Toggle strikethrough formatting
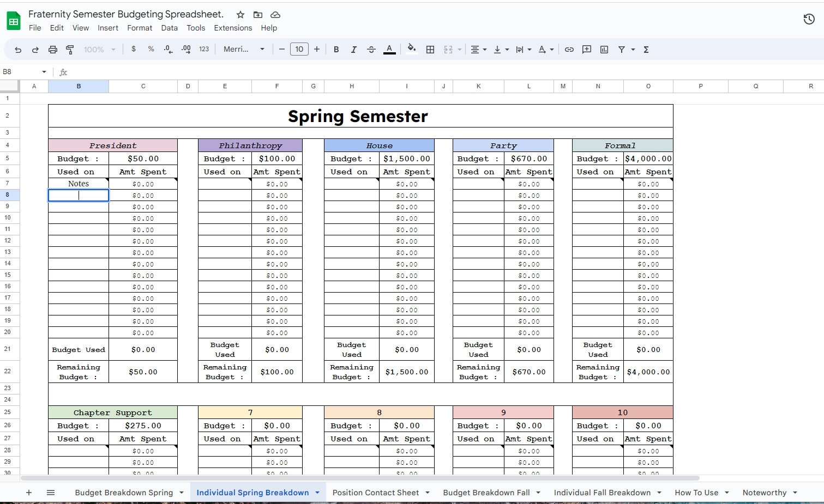This screenshot has height=504, width=824. (371, 50)
